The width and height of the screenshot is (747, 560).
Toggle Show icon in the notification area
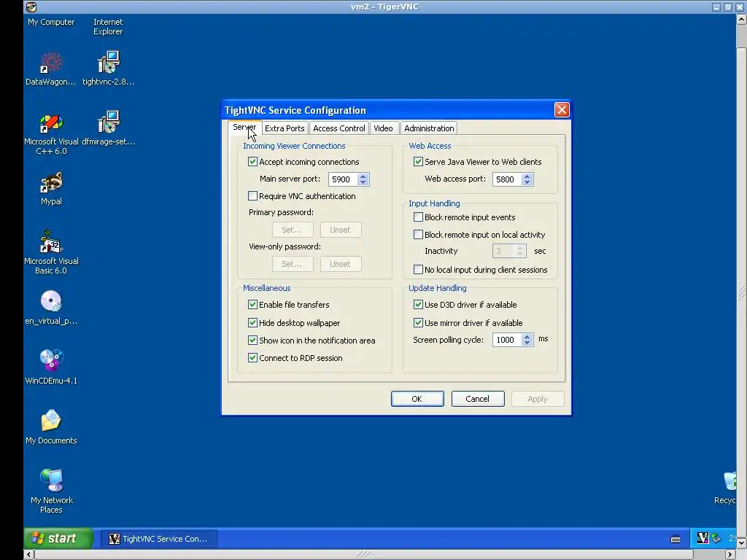[x=252, y=341]
